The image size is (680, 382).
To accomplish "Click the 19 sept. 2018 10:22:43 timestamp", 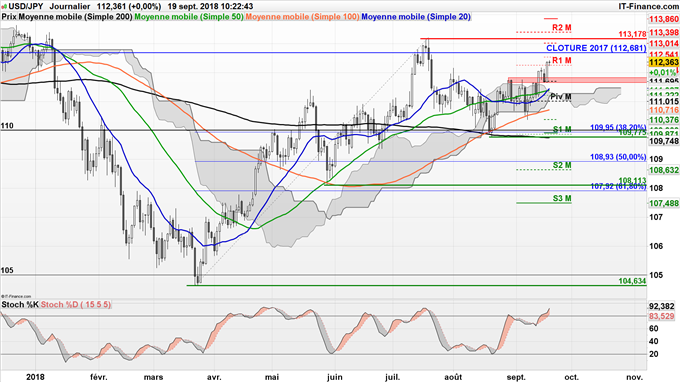I will click(x=210, y=7).
